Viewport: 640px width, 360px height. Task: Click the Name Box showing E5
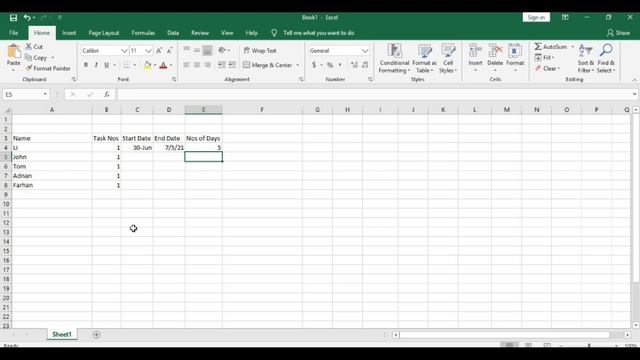tap(25, 94)
